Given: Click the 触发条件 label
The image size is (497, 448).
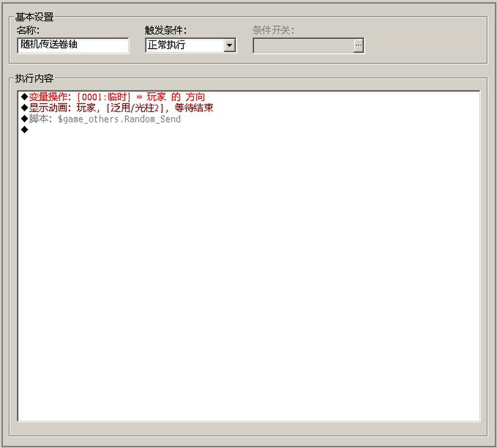Looking at the screenshot, I should 165,30.
